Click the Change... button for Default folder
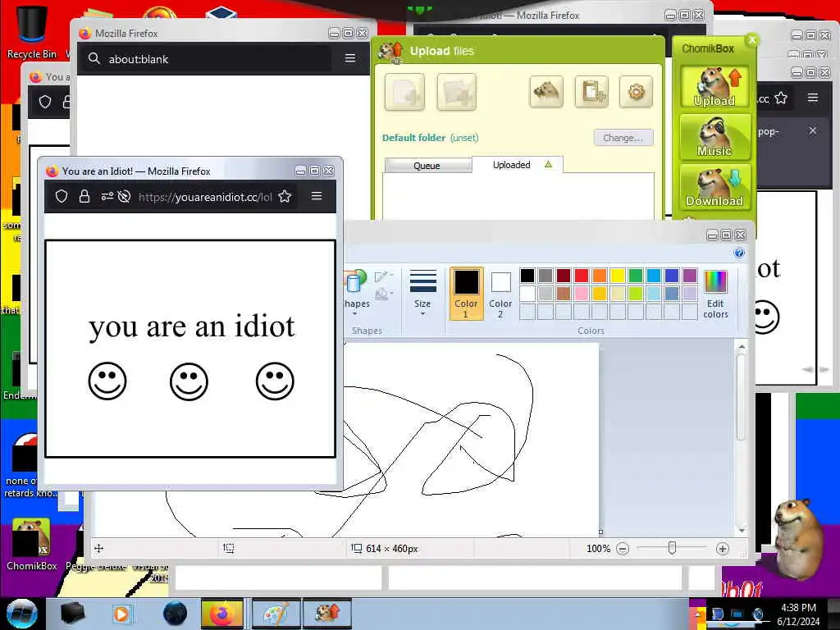The width and height of the screenshot is (840, 630). click(623, 138)
